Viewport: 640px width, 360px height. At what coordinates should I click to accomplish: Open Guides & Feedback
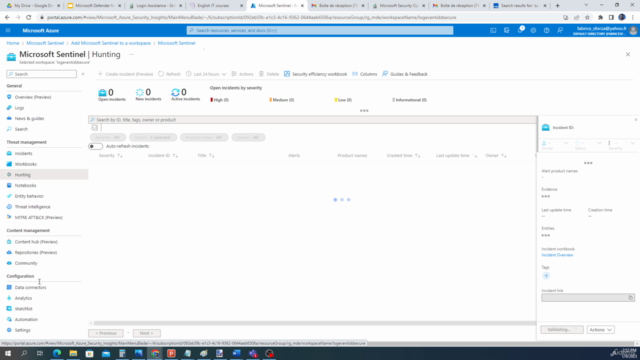pyautogui.click(x=405, y=74)
